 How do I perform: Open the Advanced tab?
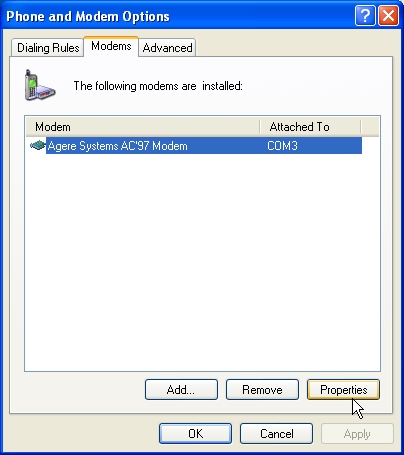click(x=167, y=48)
